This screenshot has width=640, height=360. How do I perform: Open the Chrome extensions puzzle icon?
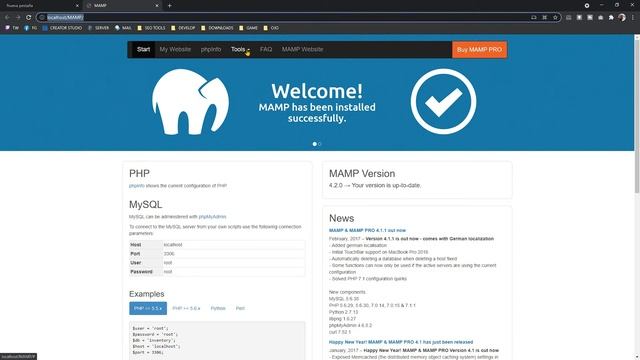[611, 18]
